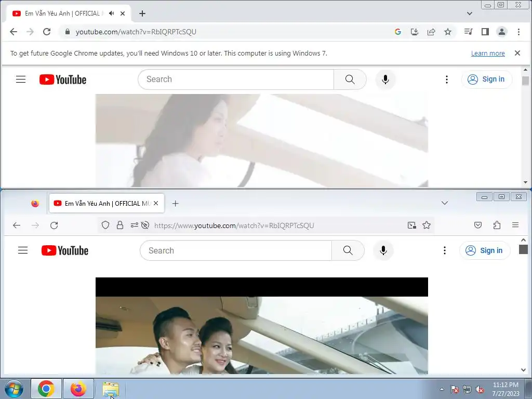The height and width of the screenshot is (399, 532).
Task: Open YouTube settings dots in Firefox
Action: tap(445, 250)
